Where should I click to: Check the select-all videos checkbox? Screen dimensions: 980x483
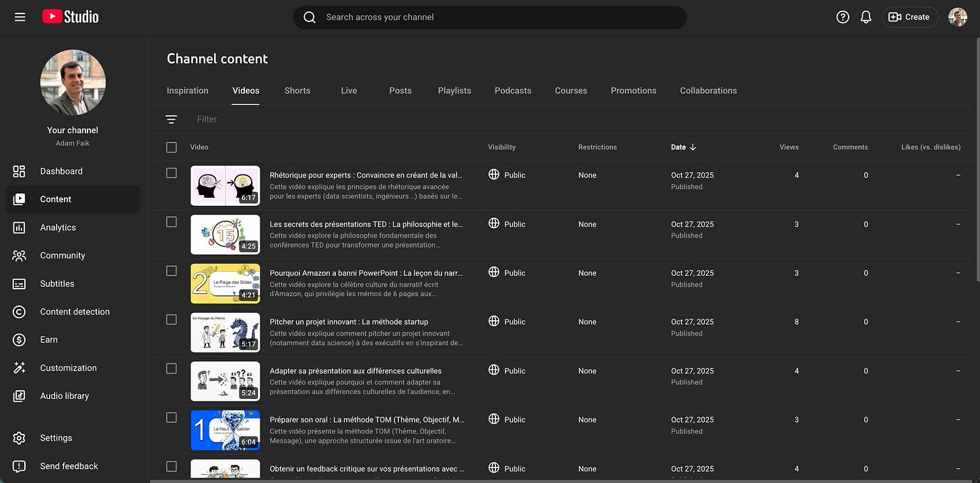click(x=171, y=147)
